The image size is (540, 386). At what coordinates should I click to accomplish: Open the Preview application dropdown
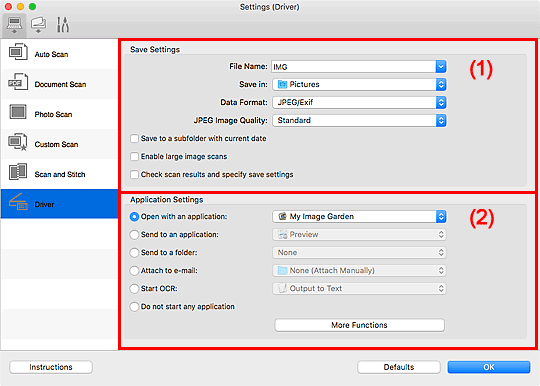pyautogui.click(x=359, y=234)
